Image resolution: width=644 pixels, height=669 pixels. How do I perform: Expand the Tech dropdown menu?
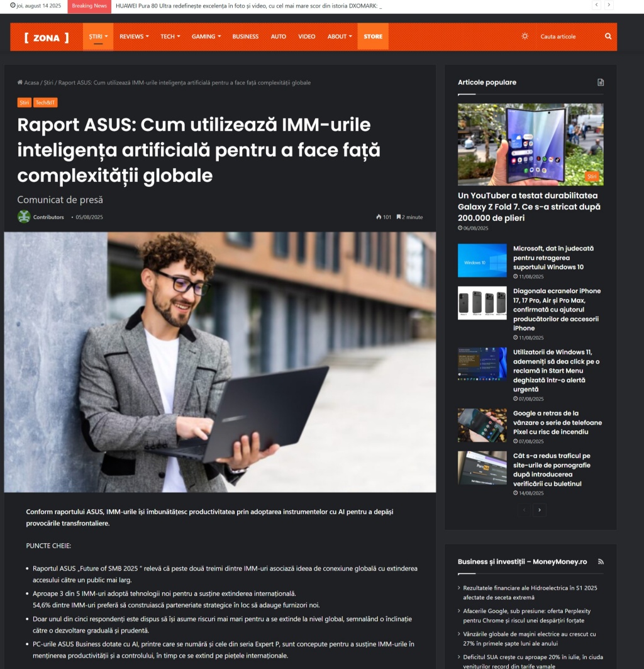(x=170, y=37)
